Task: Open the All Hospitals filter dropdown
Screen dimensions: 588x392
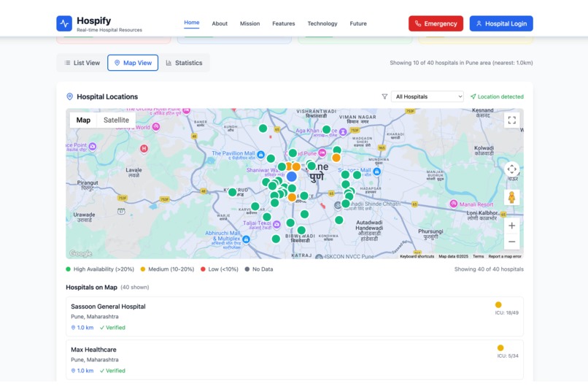Action: 427,96
